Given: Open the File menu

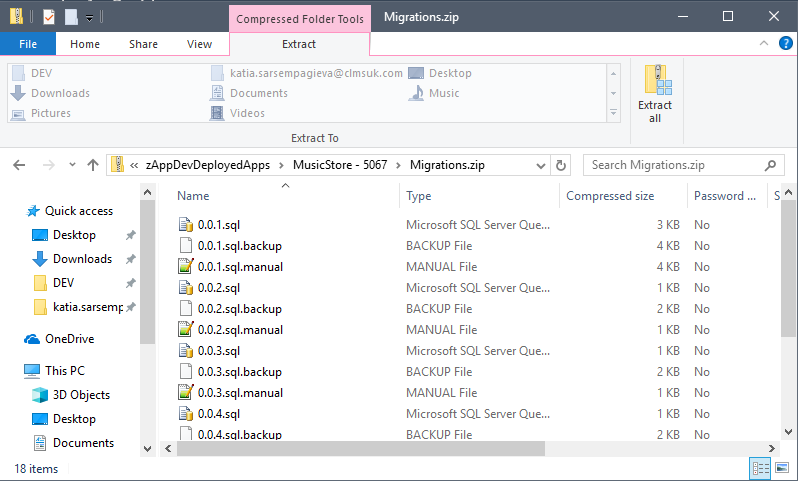Looking at the screenshot, I should click(28, 44).
